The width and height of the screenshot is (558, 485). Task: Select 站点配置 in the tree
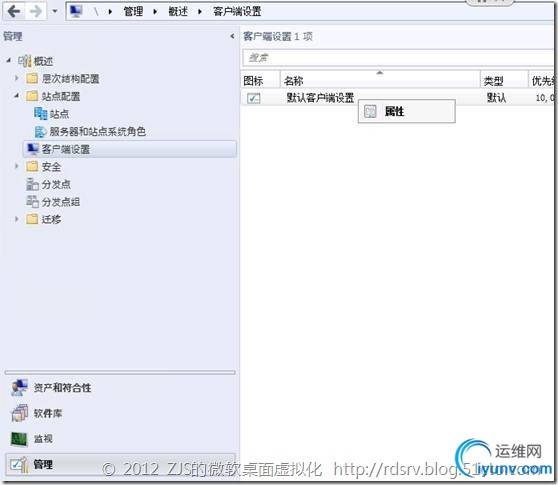[61, 96]
